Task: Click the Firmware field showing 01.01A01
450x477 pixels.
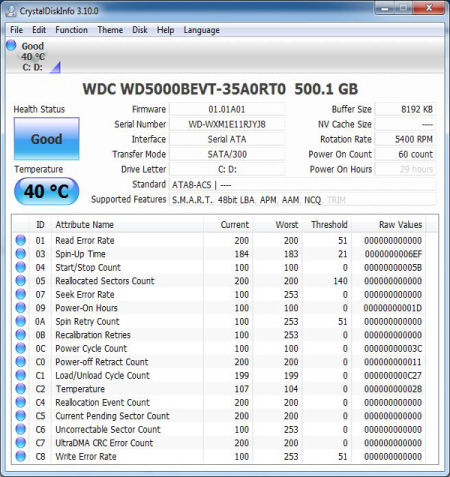Action: pos(227,109)
